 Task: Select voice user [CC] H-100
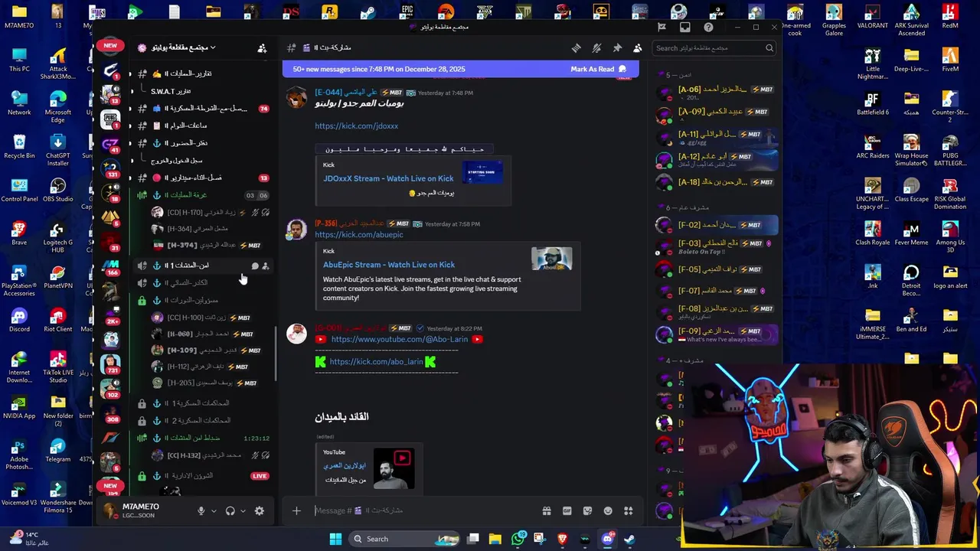pos(210,318)
